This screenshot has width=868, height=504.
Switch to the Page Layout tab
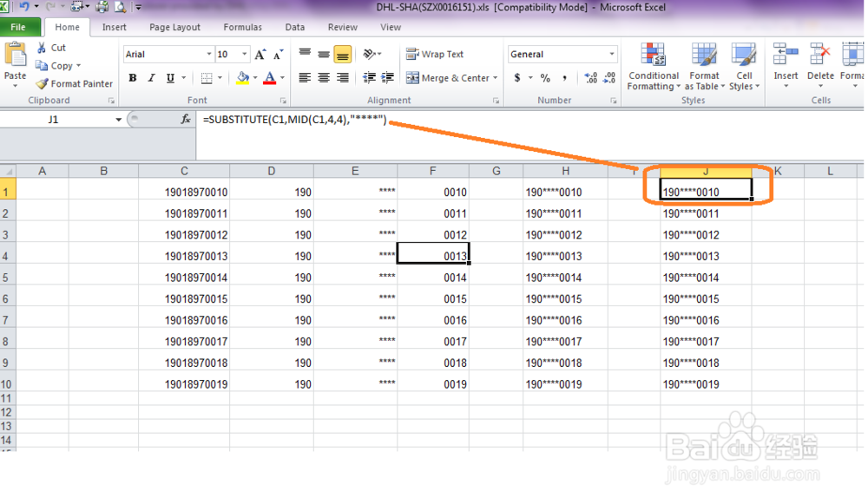pos(175,27)
